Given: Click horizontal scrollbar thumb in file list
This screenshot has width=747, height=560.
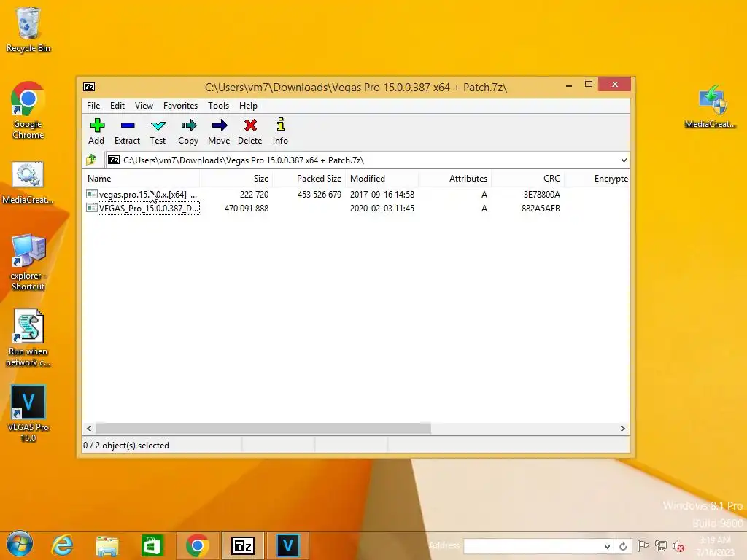Looking at the screenshot, I should click(x=263, y=429).
